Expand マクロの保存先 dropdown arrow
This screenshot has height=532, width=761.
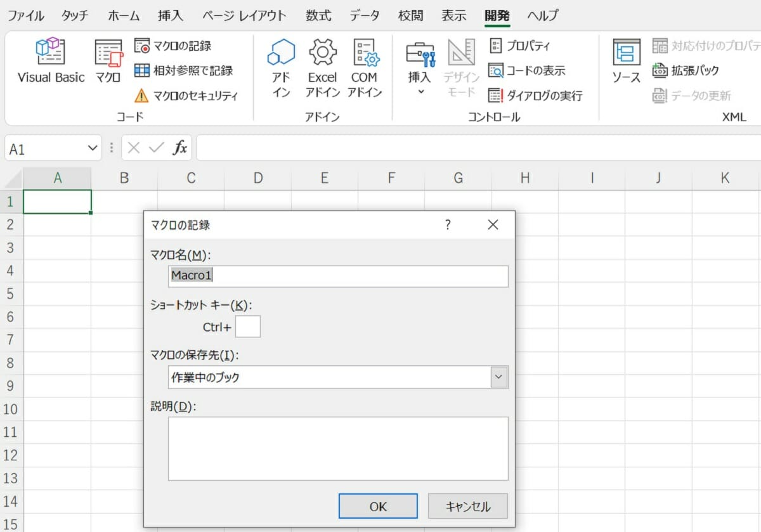[499, 377]
